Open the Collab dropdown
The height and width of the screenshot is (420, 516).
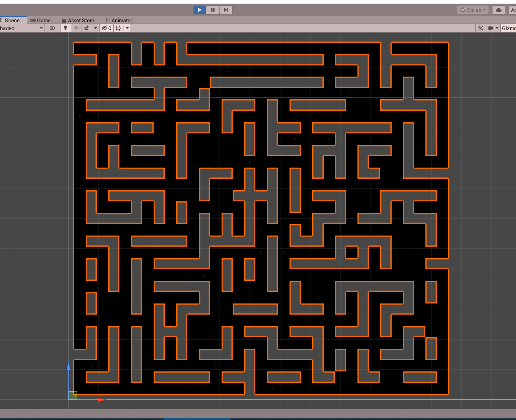point(473,10)
